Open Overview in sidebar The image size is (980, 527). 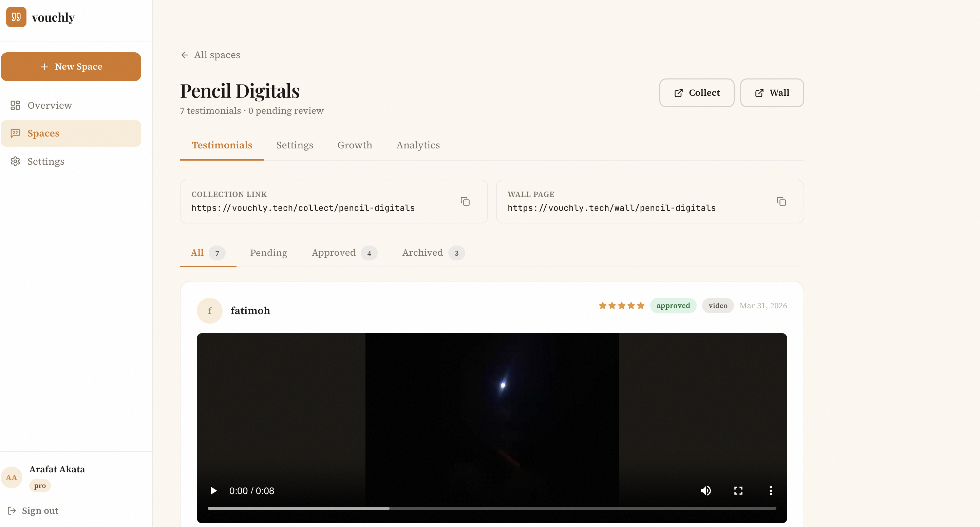click(50, 105)
